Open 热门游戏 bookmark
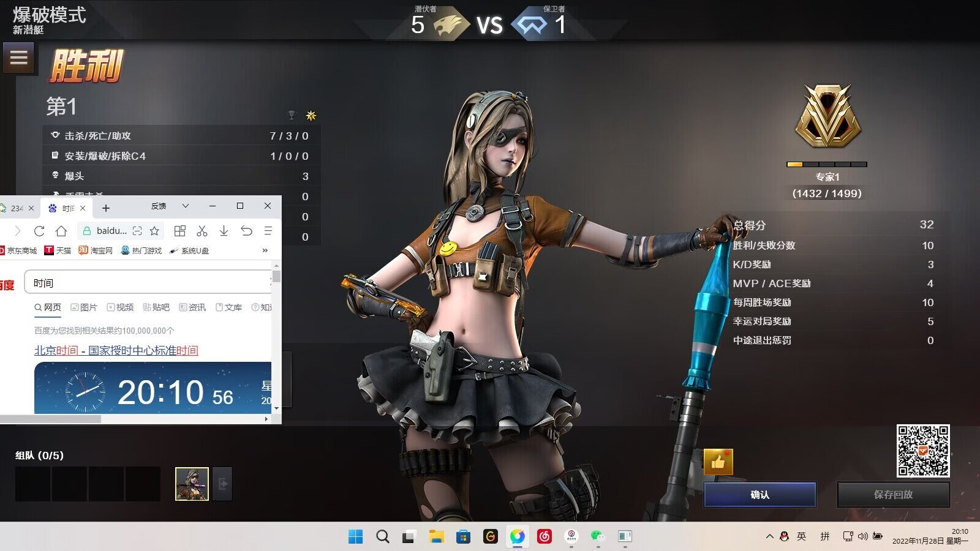Viewport: 980px width, 551px height. [141, 250]
